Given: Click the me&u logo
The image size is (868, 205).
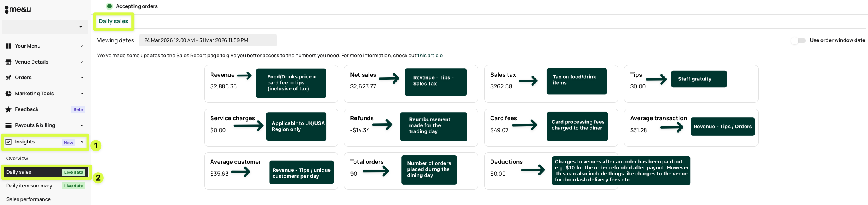Looking at the screenshot, I should [x=18, y=9].
